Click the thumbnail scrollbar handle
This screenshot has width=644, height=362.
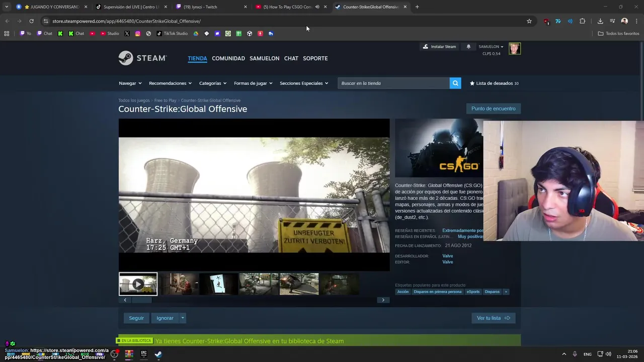[141, 300]
